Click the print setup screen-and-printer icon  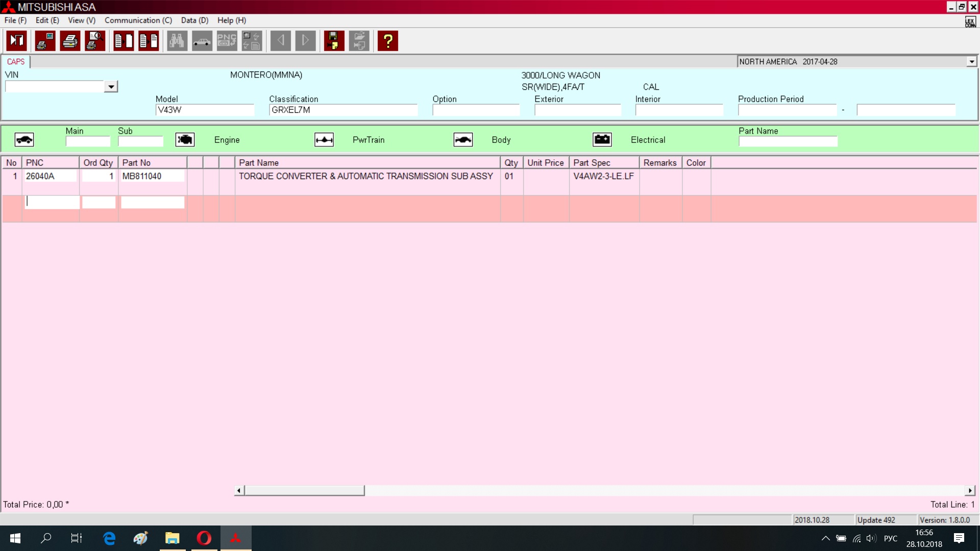pos(45,41)
